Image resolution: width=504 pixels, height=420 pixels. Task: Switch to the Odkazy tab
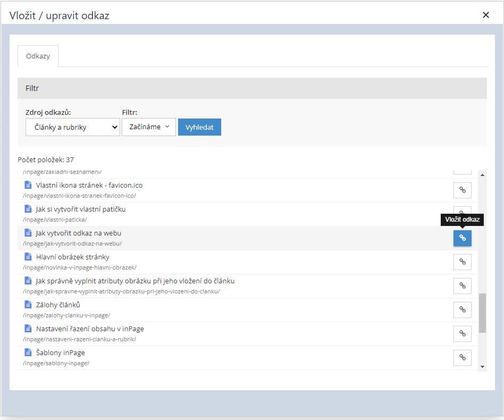click(38, 56)
